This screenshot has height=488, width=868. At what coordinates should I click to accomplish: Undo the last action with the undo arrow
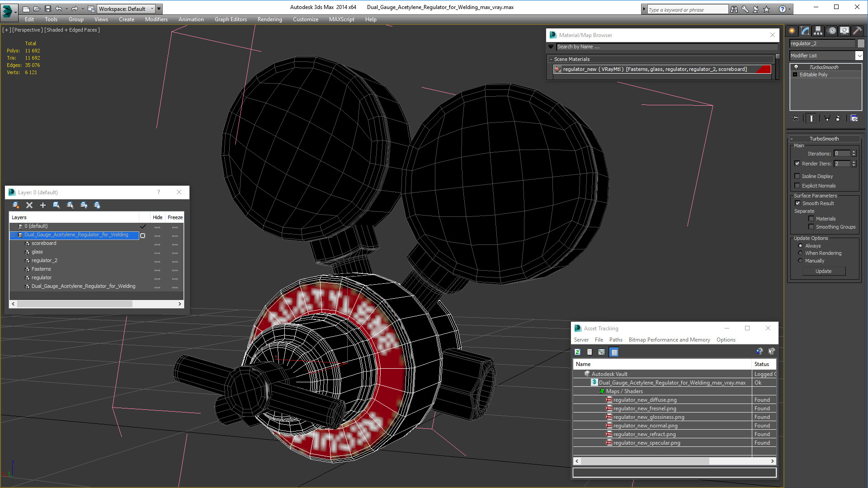coord(58,9)
